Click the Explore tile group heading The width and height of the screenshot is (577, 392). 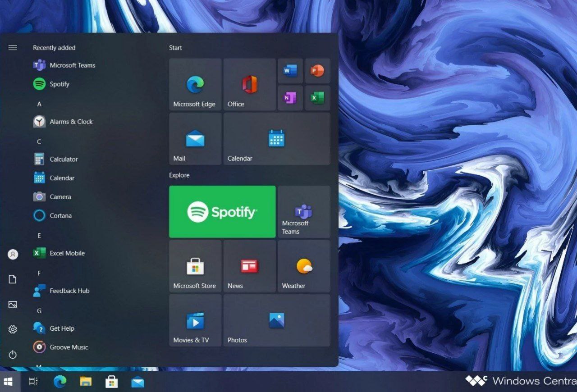[x=179, y=175]
